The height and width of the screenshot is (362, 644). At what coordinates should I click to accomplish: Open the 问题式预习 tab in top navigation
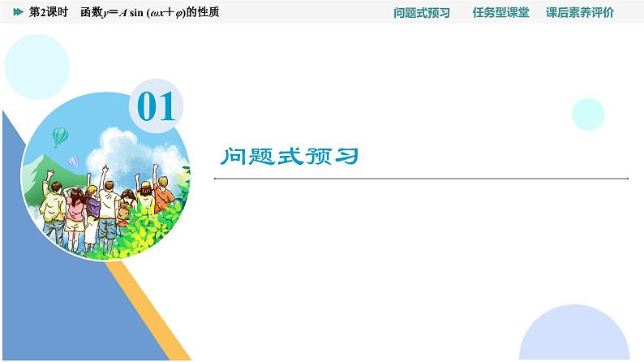pyautogui.click(x=421, y=12)
